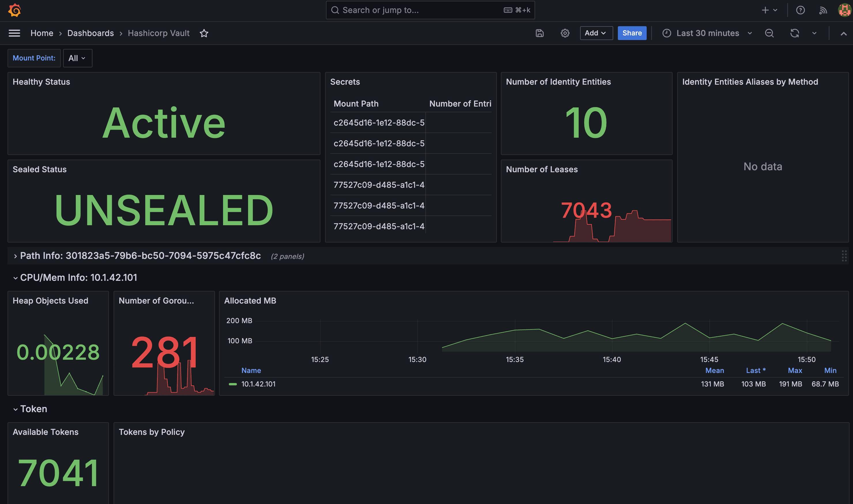Sort by Number of Entries column header
The width and height of the screenshot is (853, 504).
coord(460,104)
